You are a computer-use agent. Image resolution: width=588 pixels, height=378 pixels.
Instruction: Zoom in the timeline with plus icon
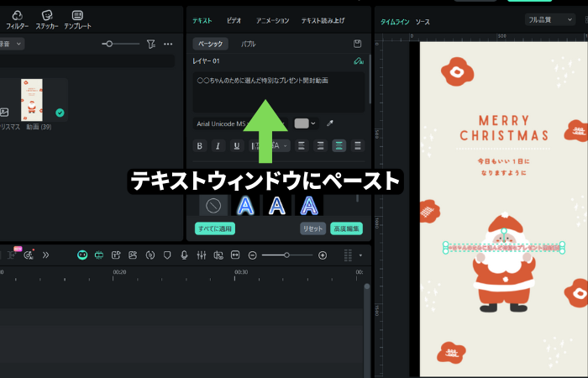click(x=323, y=255)
